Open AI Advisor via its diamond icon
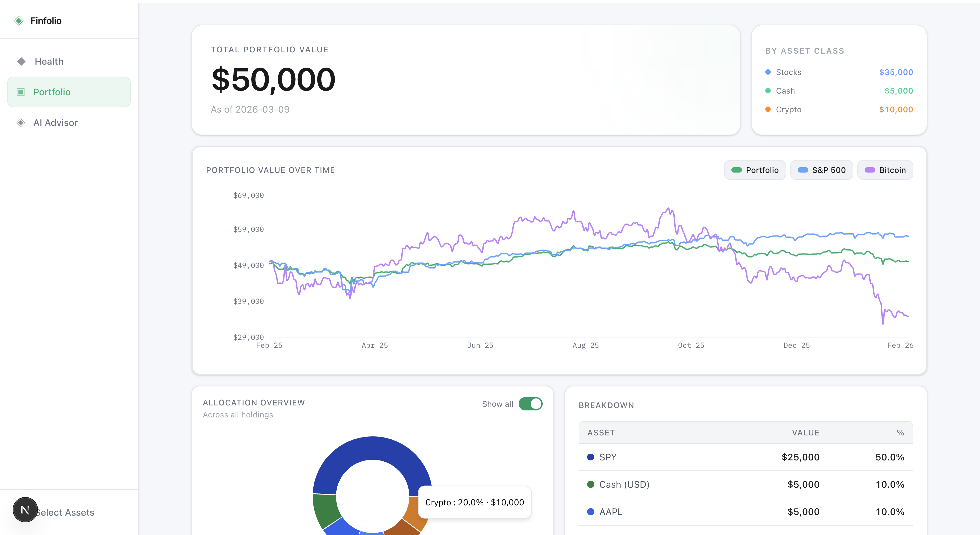The height and width of the screenshot is (535, 980). 21,123
